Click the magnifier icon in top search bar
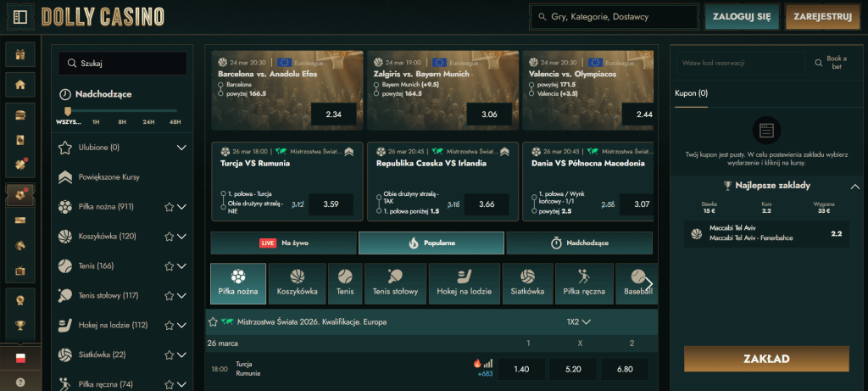The width and height of the screenshot is (868, 391). click(x=542, y=17)
